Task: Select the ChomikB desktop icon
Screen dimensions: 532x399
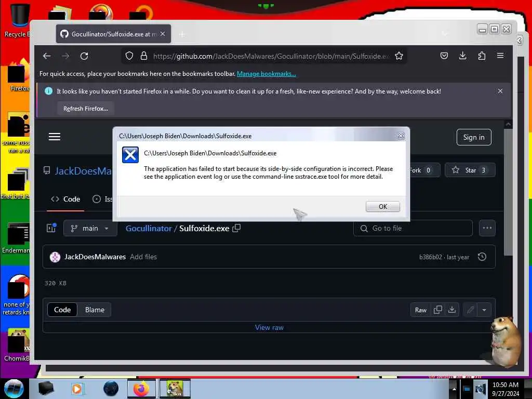Action: point(16,345)
